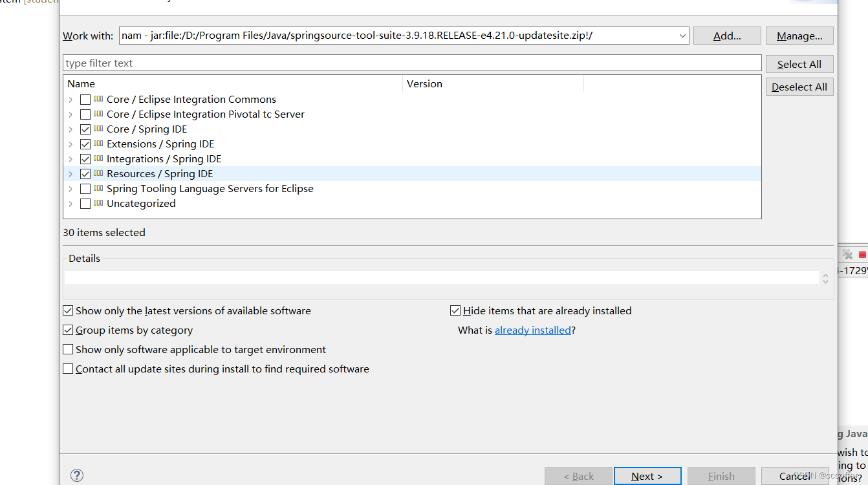Click the category icon beside Extensions / Spring IDE

(97, 144)
